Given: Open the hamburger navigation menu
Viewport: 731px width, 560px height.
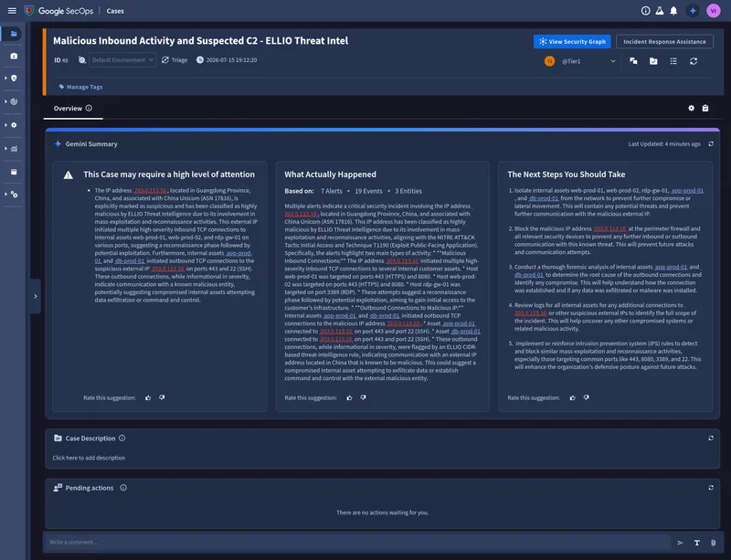Looking at the screenshot, I should tap(12, 11).
